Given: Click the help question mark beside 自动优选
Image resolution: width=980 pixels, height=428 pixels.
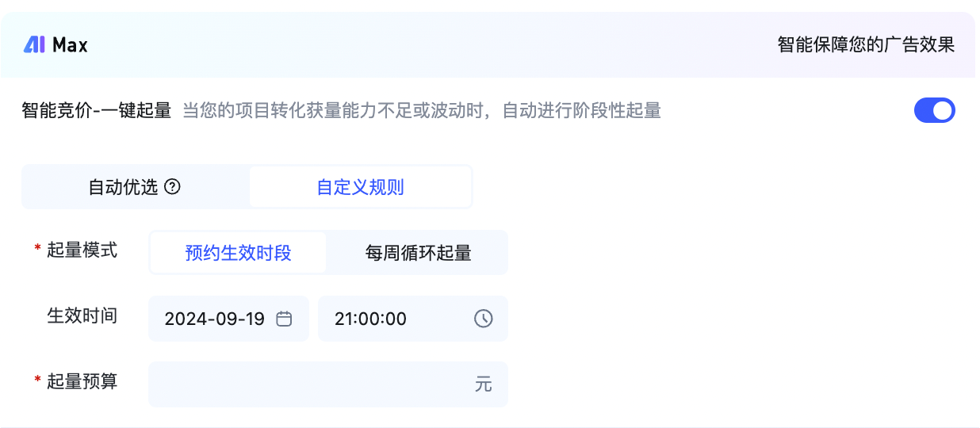Looking at the screenshot, I should (172, 187).
